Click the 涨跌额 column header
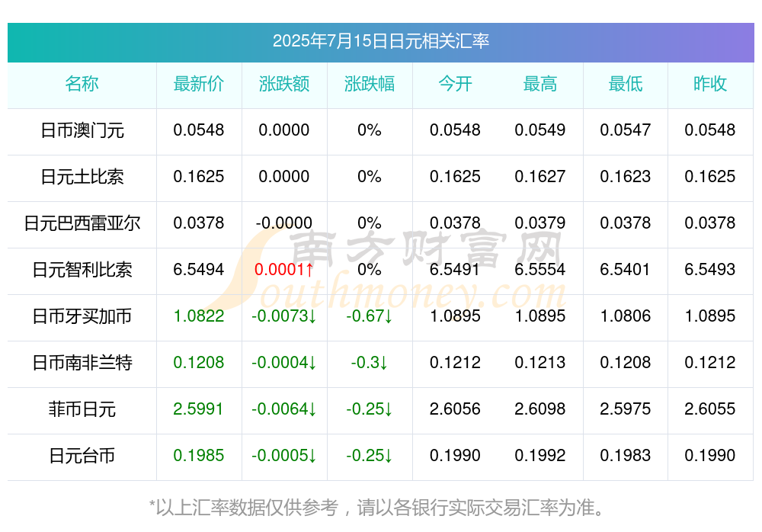 (x=284, y=84)
